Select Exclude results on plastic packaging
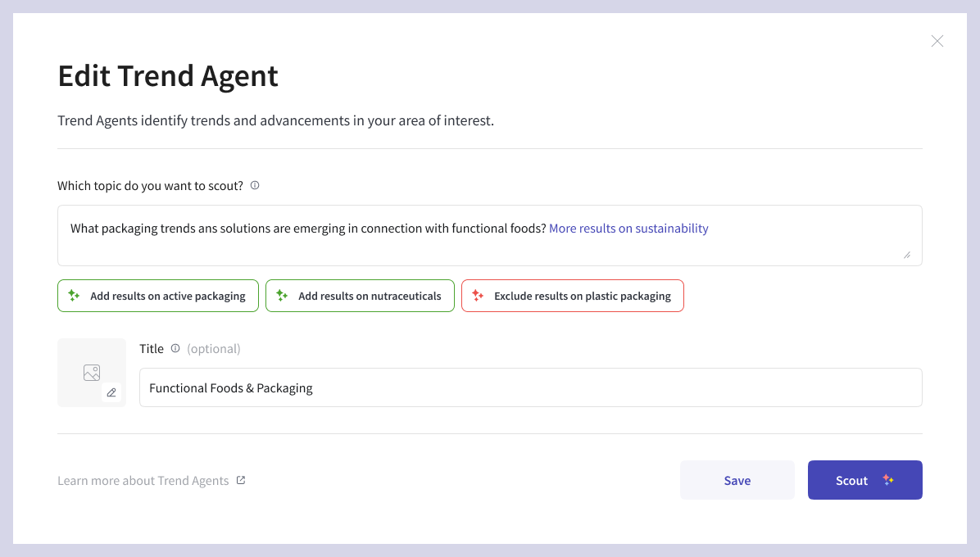 573,296
